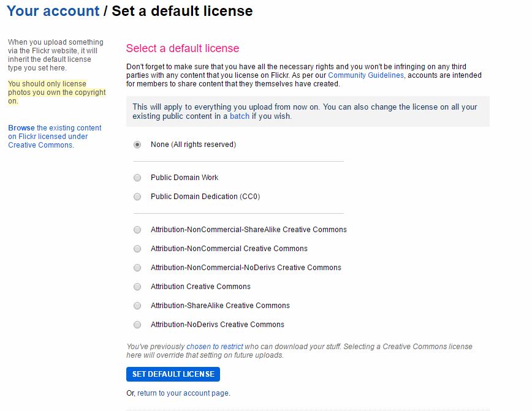Click the SET DEFAULT LICENSE button
Screen dimensions: 532x411
173,374
